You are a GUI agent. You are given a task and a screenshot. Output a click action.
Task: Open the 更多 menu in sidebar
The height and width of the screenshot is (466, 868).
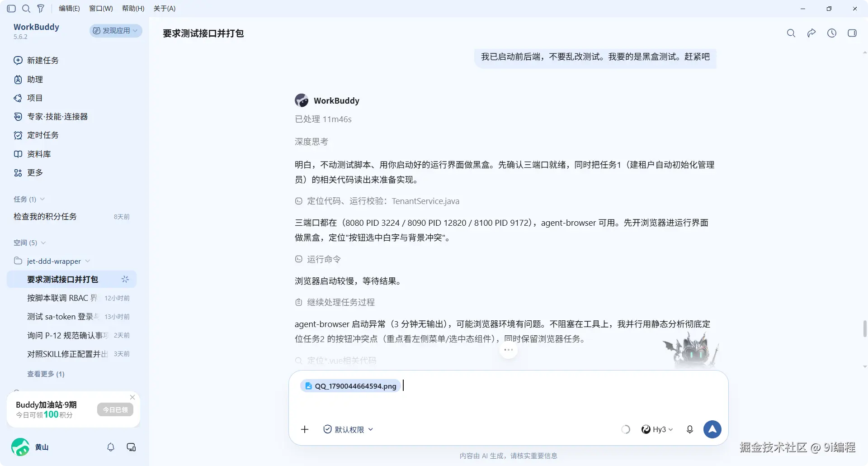(28, 173)
